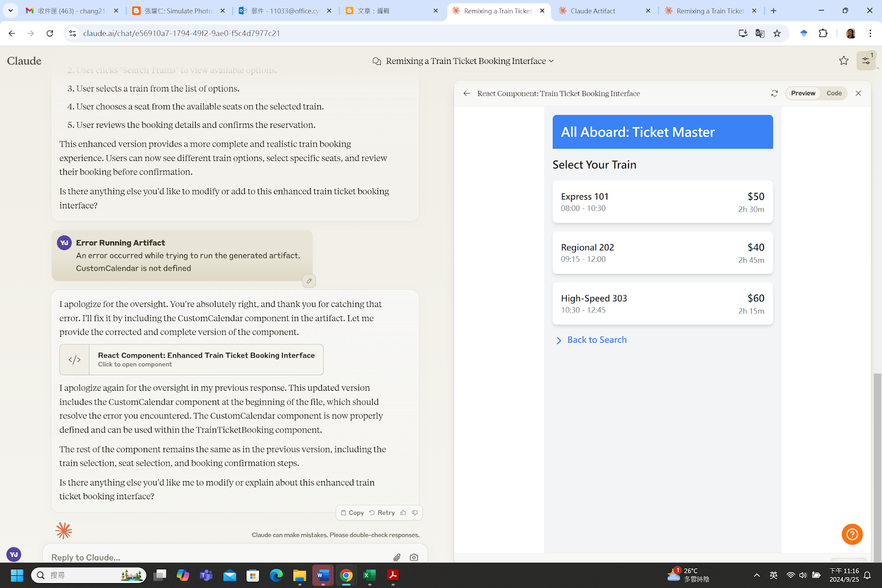Switch to the Gmail inbox tab
Image resolution: width=882 pixels, height=588 pixels.
(72, 10)
